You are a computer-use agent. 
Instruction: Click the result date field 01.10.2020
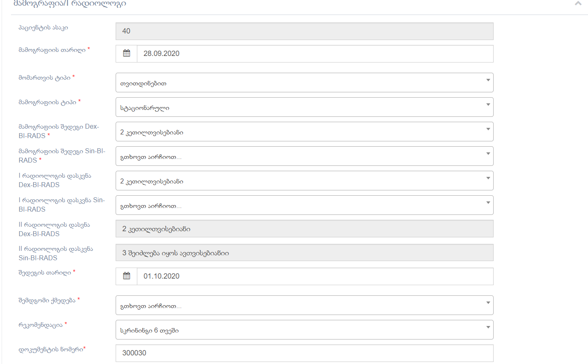(x=315, y=276)
